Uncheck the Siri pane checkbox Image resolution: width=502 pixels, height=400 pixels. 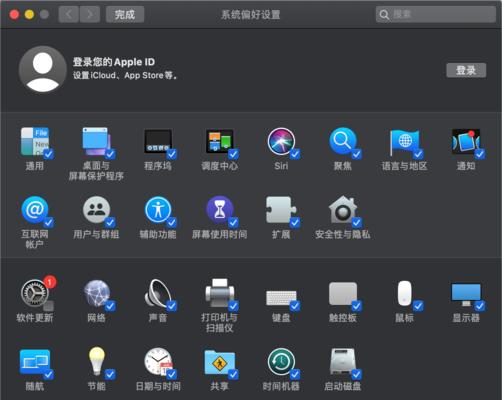tap(295, 154)
